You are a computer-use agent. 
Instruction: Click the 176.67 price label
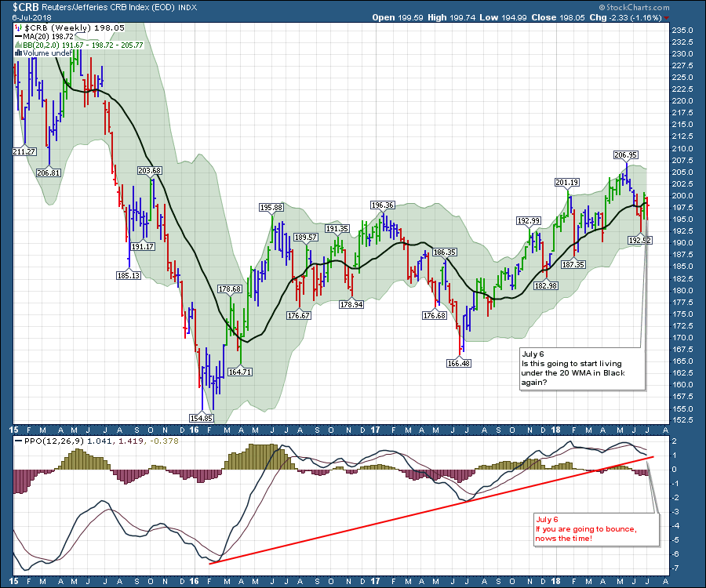click(x=299, y=315)
